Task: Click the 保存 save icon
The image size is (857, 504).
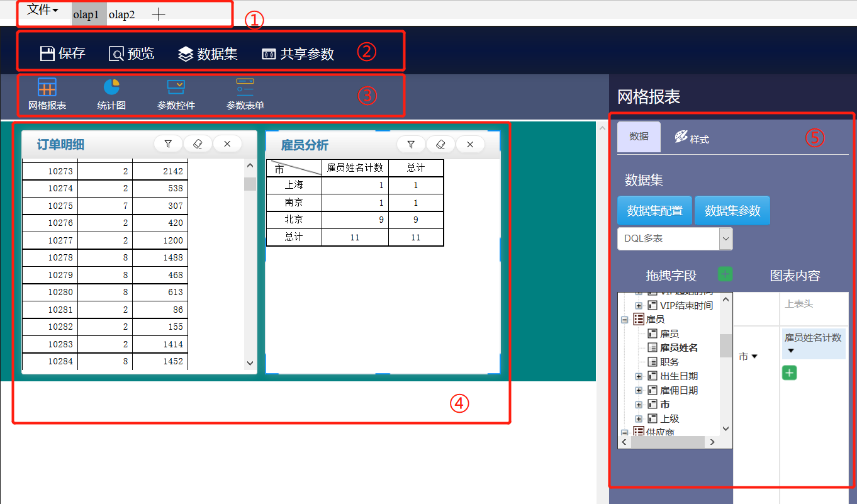Action: (47, 53)
